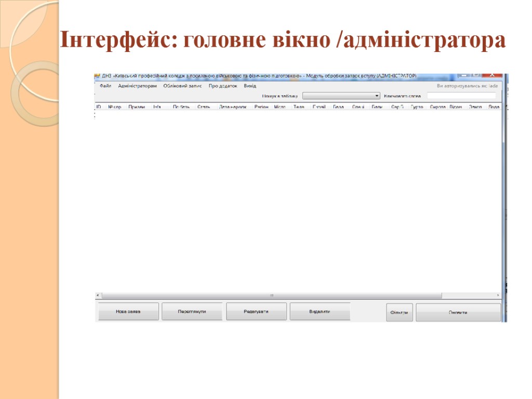This screenshot has width=532, height=399.
Task: Click the application icon in title bar
Action: [97, 76]
